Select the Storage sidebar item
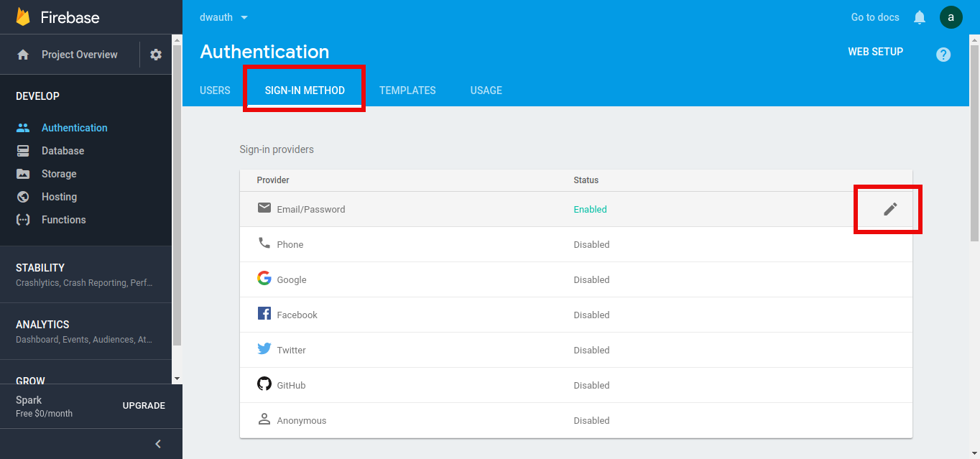Screen dimensions: 980x459 click(x=59, y=174)
